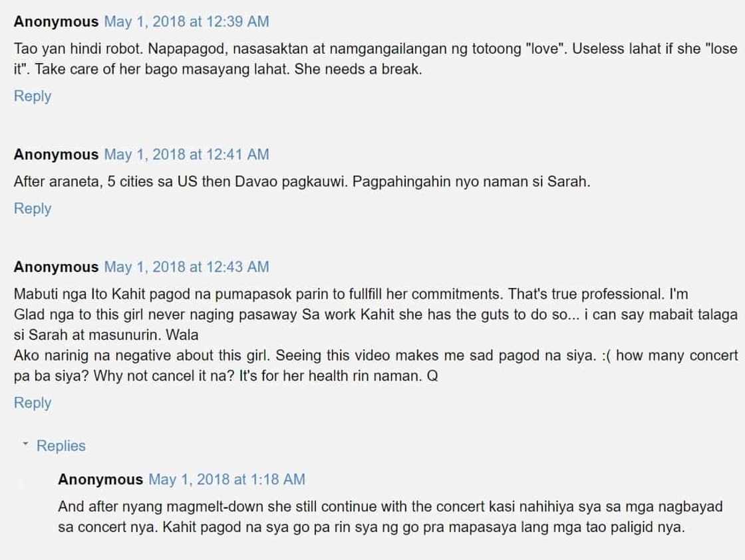
Task: Reply to the 12:43 AM comment
Action: (x=33, y=403)
